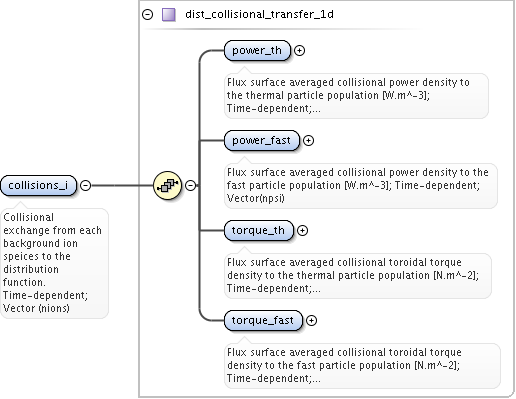Click the dist_collisional_transfer_1d type title
This screenshot has width=516, height=399.
point(259,14)
